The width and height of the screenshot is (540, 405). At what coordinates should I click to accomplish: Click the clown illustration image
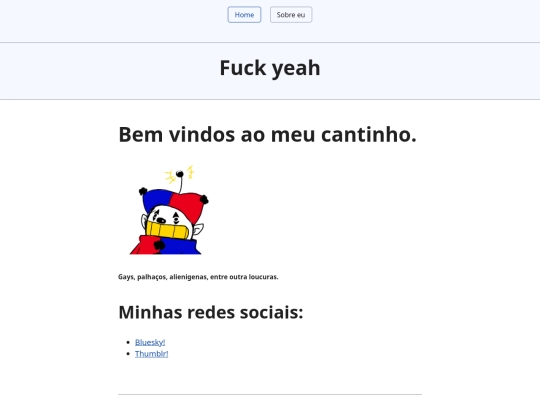pyautogui.click(x=169, y=210)
